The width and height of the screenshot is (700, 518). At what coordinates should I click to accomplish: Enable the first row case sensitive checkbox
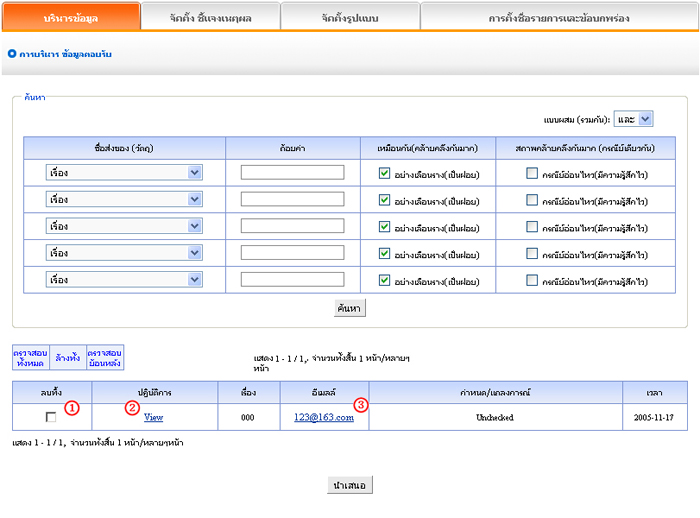[532, 173]
